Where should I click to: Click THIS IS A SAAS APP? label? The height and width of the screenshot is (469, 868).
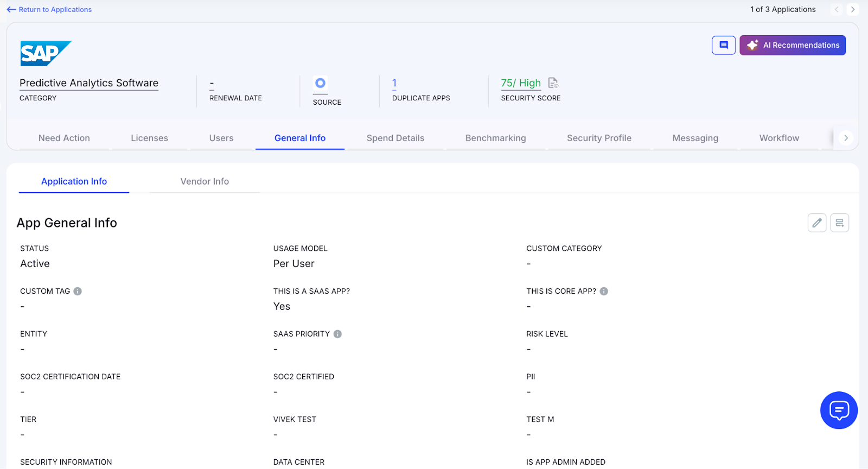click(x=311, y=291)
